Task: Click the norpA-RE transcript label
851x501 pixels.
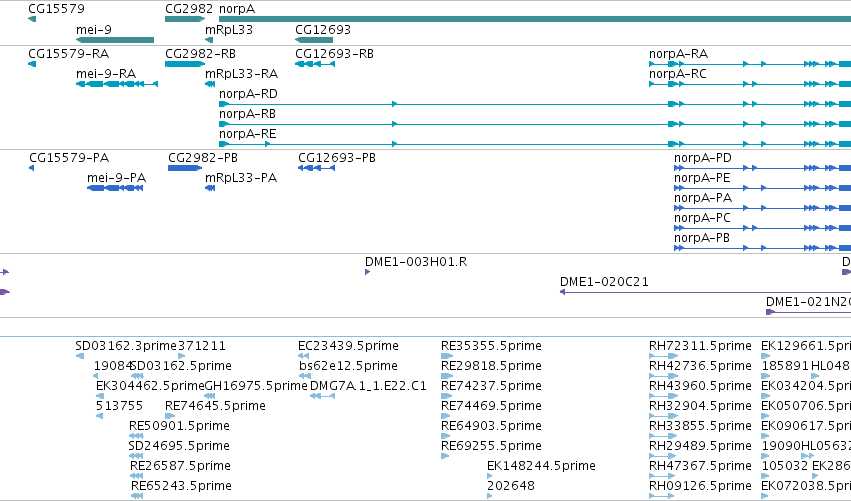Action: coord(247,134)
